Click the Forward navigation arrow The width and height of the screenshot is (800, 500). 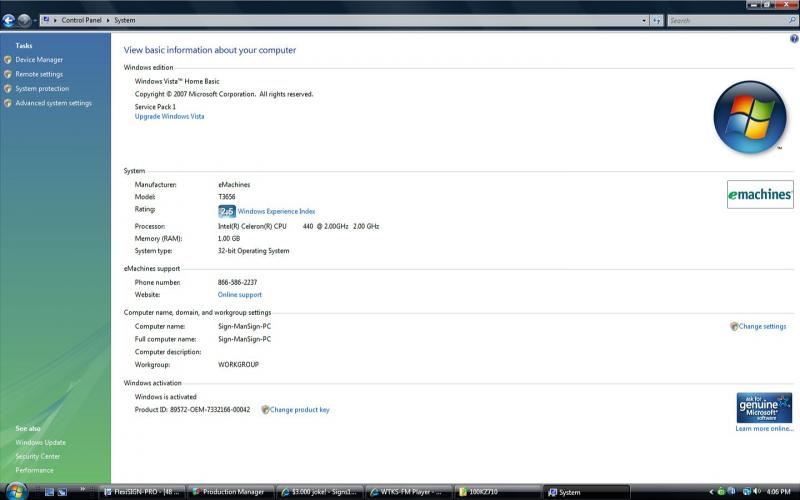pyautogui.click(x=24, y=20)
